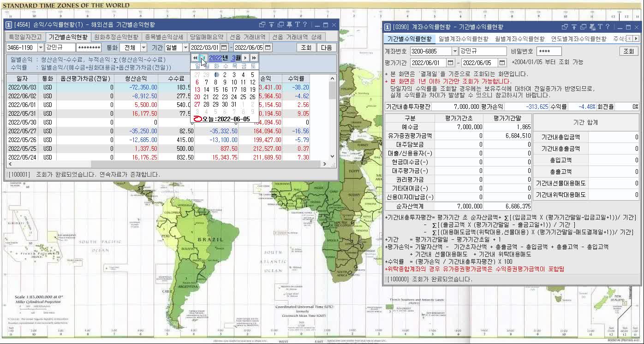
Task: Go to next month in the calendar popup
Action: point(245,58)
